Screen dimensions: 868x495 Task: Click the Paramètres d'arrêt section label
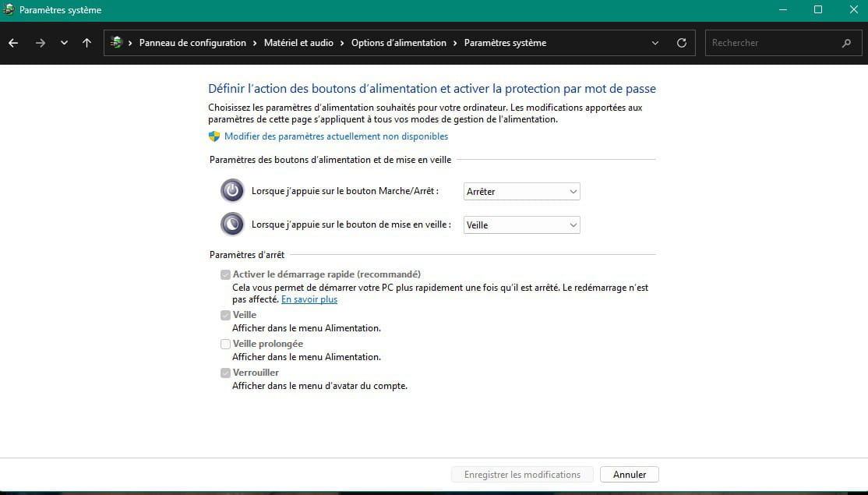coord(247,255)
